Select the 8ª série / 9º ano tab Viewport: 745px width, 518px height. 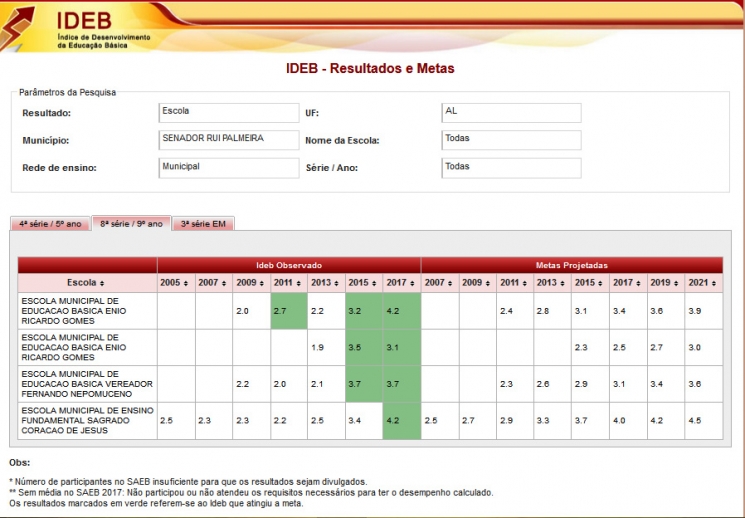click(131, 223)
